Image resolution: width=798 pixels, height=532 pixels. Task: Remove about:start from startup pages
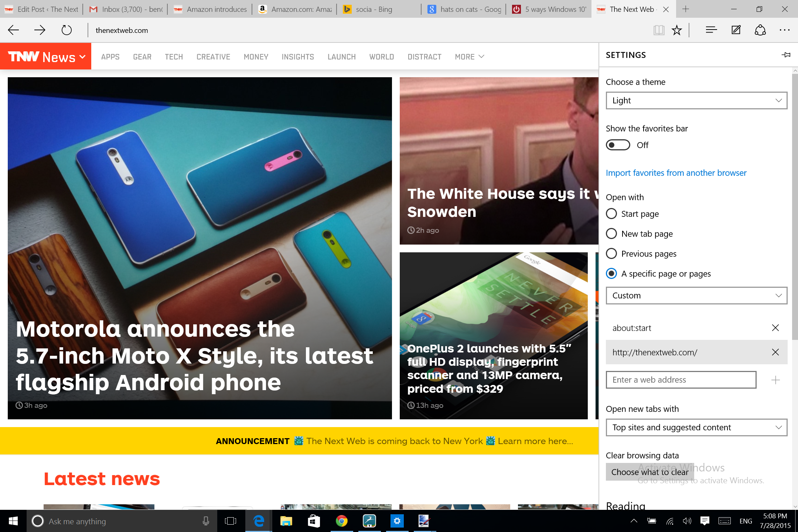(x=775, y=328)
